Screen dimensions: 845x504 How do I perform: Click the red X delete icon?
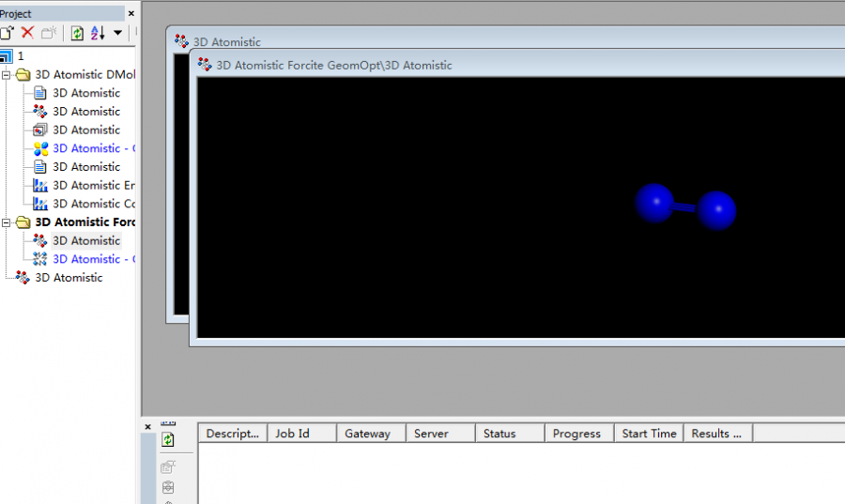click(x=27, y=33)
